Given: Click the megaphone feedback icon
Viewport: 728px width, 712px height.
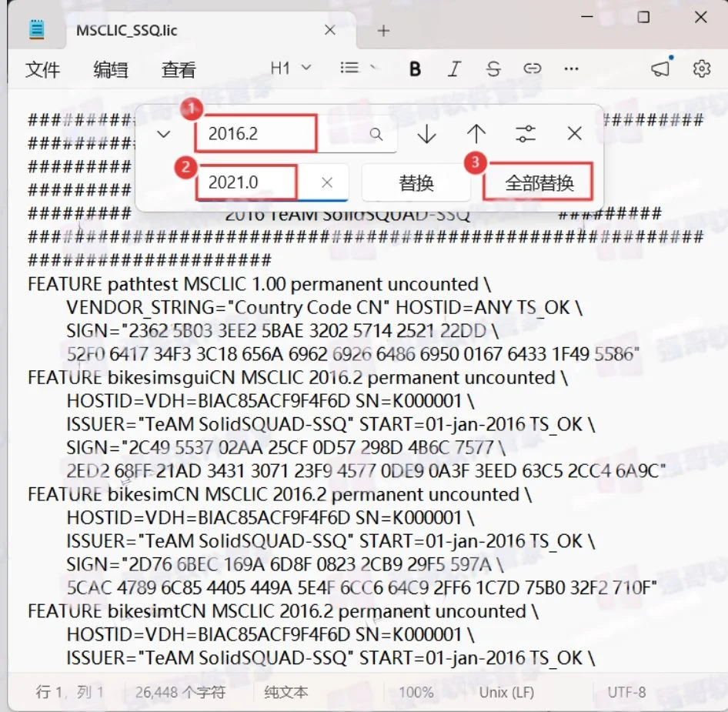Looking at the screenshot, I should (x=662, y=68).
